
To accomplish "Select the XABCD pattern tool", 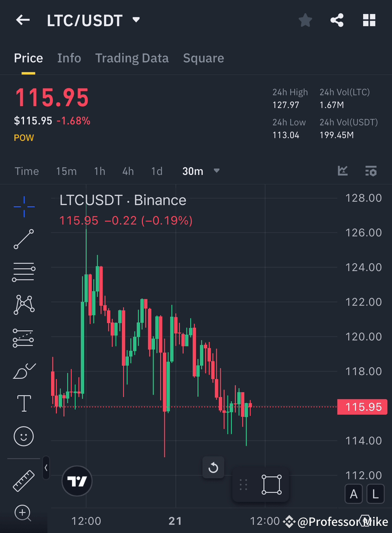I will (24, 305).
